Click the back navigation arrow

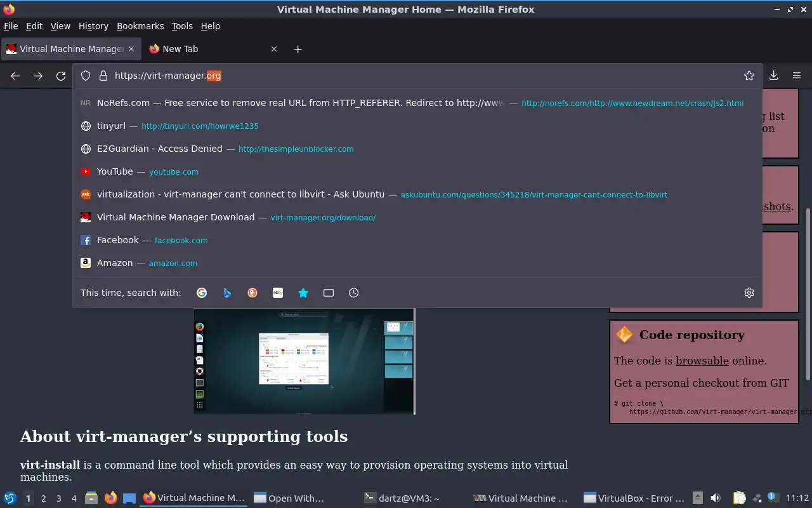click(15, 76)
